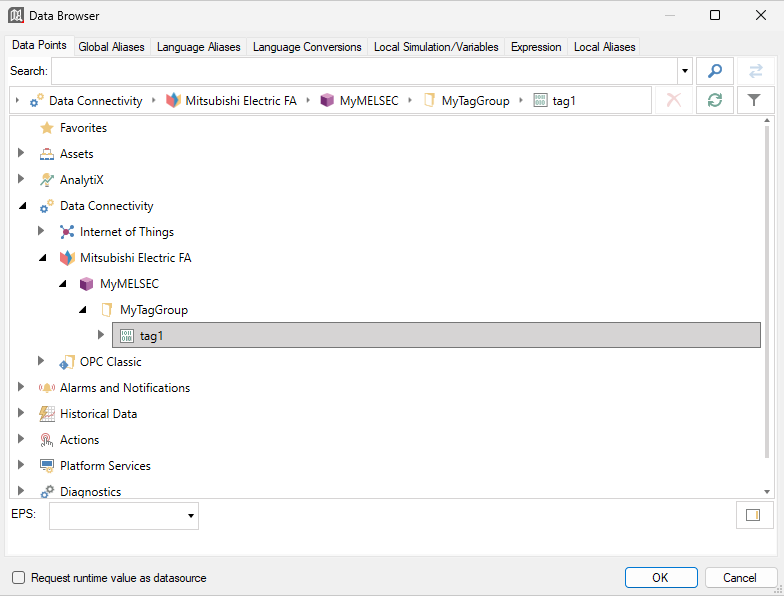This screenshot has height=596, width=784.
Task: Select MyTagGroup in the breadcrumb
Action: tap(476, 100)
